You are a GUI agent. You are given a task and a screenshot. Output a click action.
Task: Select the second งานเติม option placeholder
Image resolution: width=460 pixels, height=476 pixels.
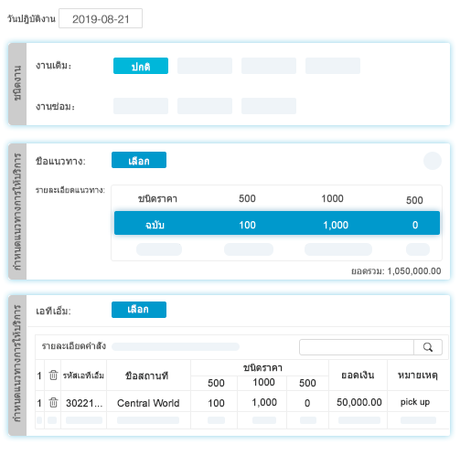pyautogui.click(x=205, y=66)
